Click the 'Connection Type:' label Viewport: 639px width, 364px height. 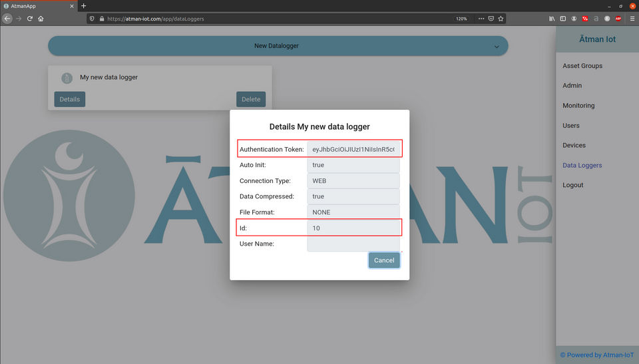(x=265, y=180)
